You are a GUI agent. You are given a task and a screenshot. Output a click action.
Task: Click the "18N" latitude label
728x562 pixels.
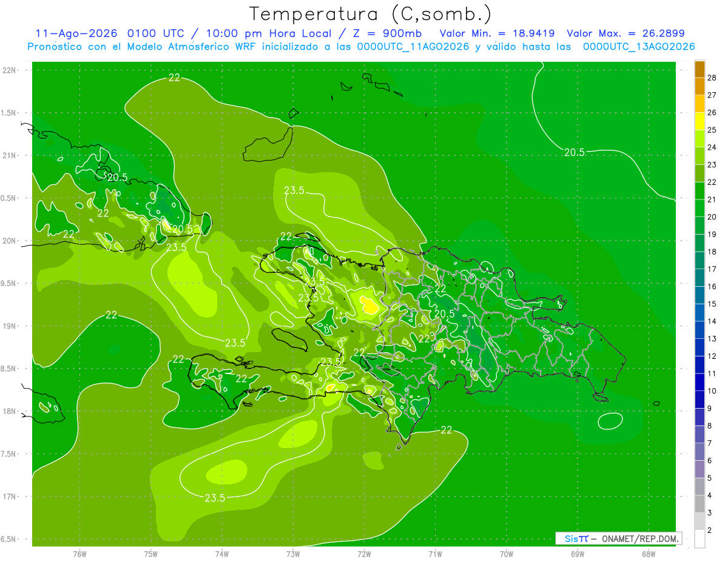[10, 411]
